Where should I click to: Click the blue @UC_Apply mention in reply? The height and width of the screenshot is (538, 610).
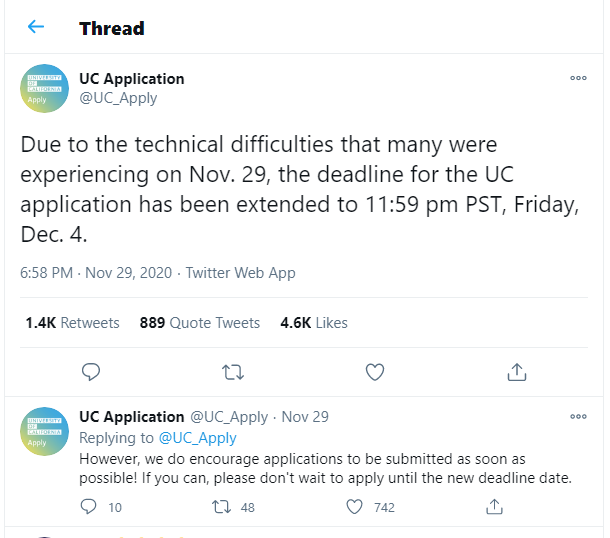198,438
